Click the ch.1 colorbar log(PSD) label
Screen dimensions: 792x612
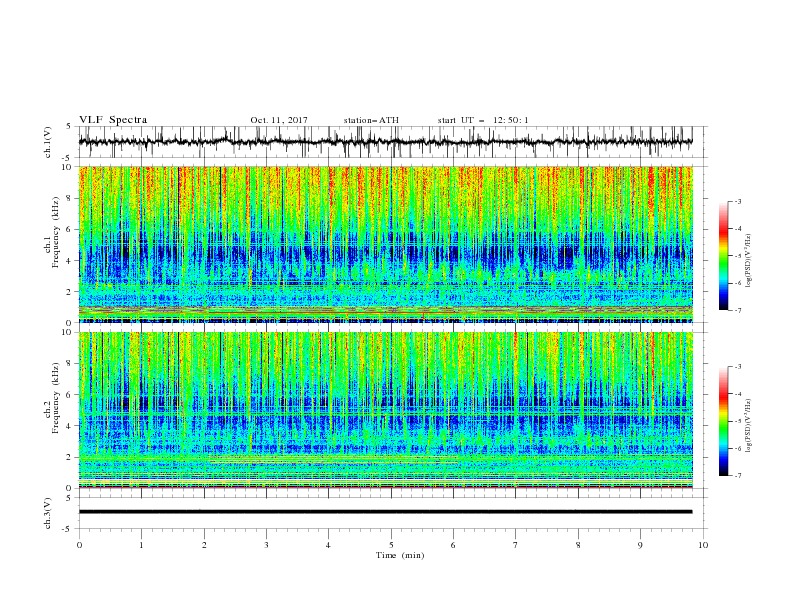(x=749, y=261)
